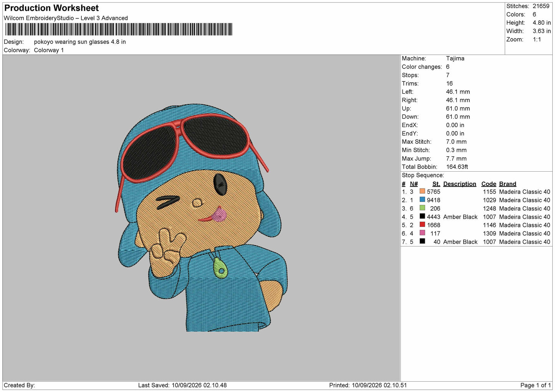
Task: Click the Min Stitch value 0.3 mm
Action: point(456,150)
